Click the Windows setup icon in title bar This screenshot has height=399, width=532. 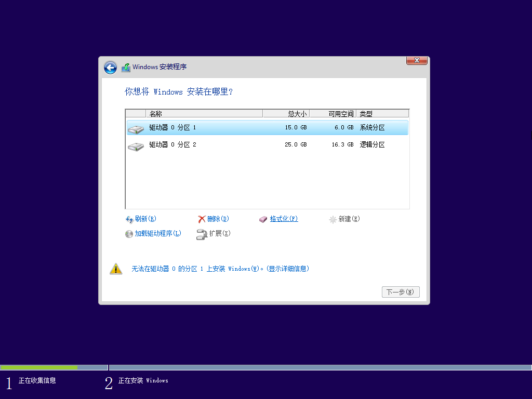coord(126,67)
